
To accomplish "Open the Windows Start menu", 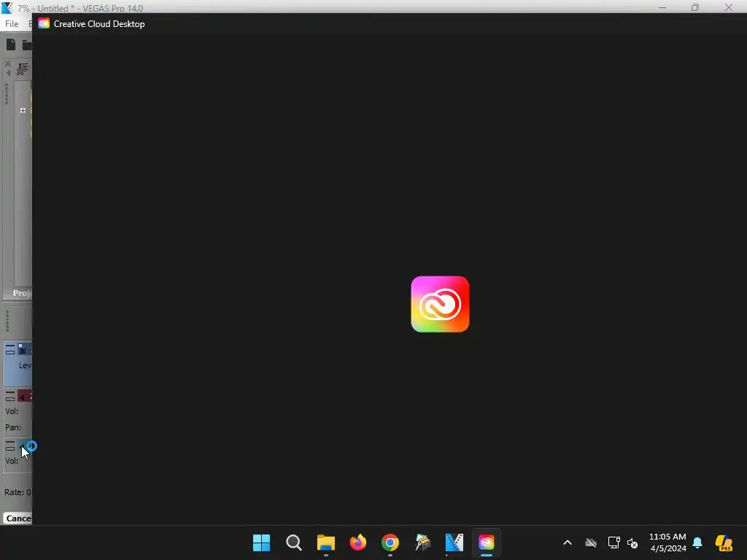I will (261, 542).
